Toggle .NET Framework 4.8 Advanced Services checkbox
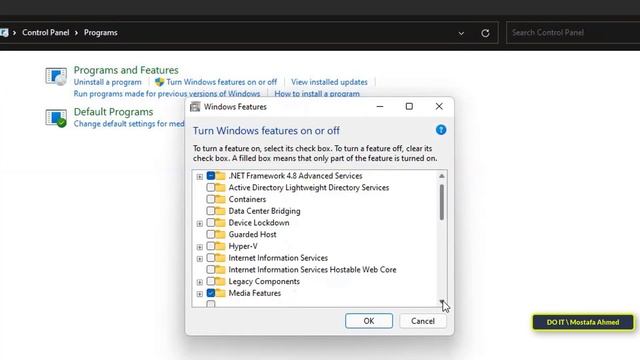The image size is (640, 360). [x=211, y=176]
